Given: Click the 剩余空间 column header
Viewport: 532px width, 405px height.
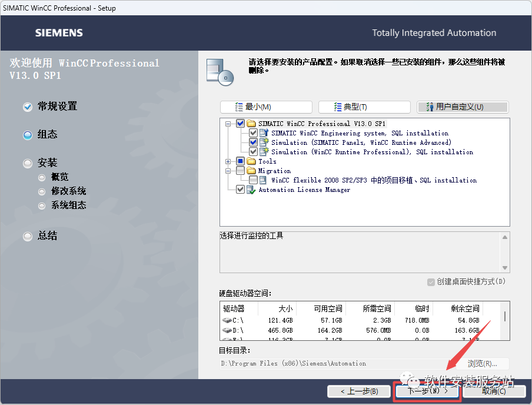Looking at the screenshot, I should 458,308.
